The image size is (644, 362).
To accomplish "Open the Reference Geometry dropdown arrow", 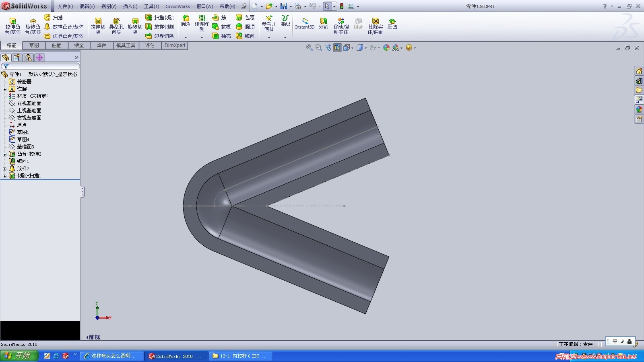I will point(269,37).
